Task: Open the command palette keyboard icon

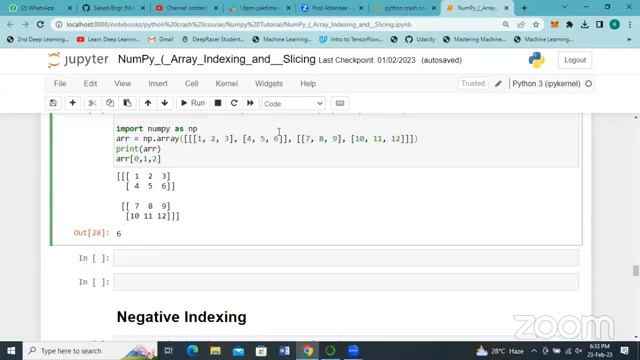Action: point(340,104)
